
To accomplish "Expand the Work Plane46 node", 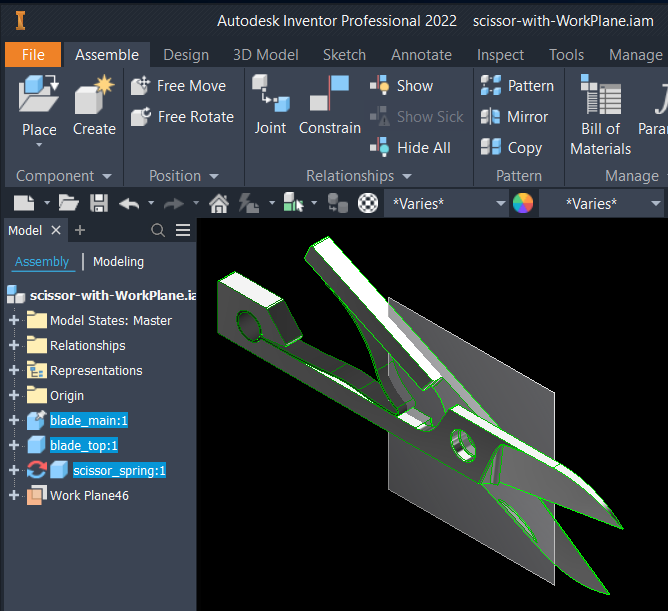I will click(x=14, y=495).
